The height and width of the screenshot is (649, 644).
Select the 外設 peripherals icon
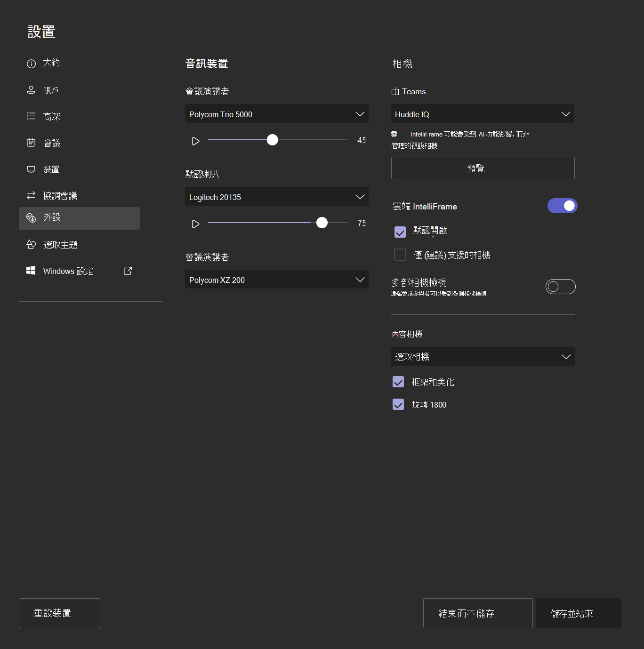click(31, 218)
